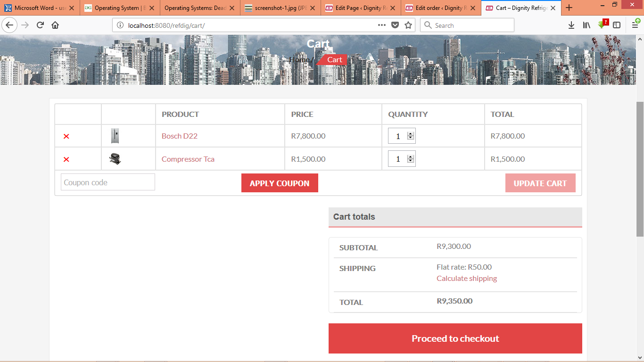
Task: Bookmark this page with the star
Action: (x=408, y=25)
